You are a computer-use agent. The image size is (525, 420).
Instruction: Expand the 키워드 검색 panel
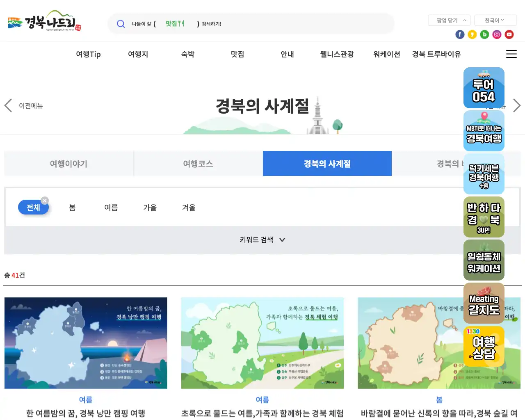point(262,240)
